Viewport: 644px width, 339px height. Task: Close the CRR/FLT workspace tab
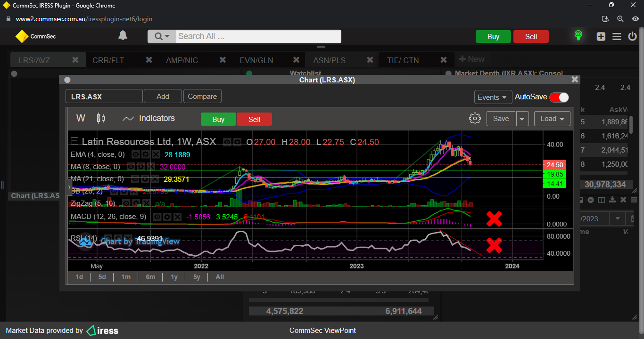(x=149, y=60)
